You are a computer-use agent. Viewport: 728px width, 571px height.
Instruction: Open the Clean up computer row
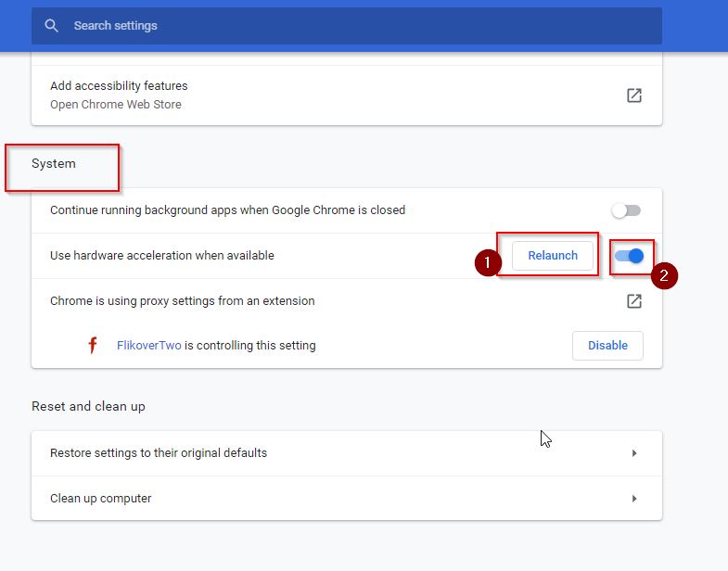tap(346, 498)
